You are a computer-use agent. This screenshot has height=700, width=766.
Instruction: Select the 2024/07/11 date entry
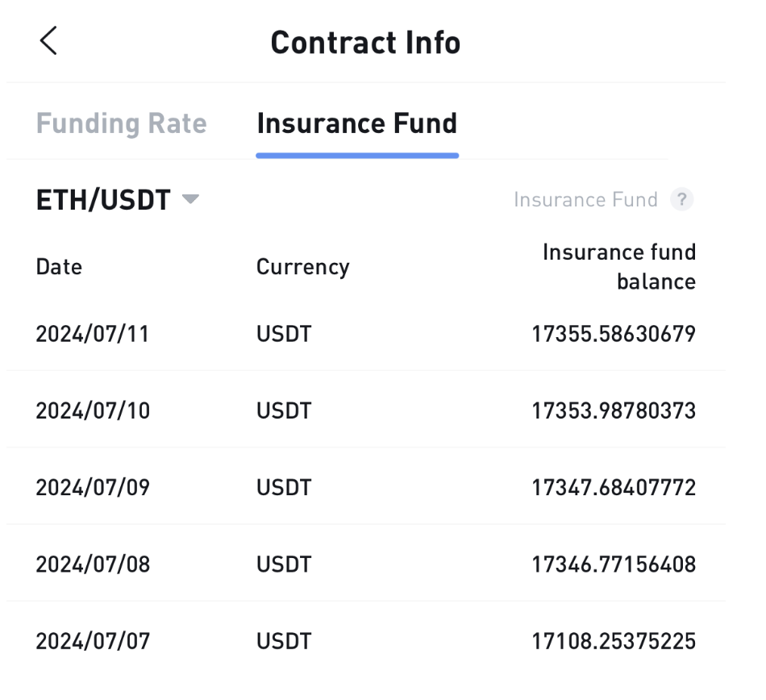[x=93, y=334]
